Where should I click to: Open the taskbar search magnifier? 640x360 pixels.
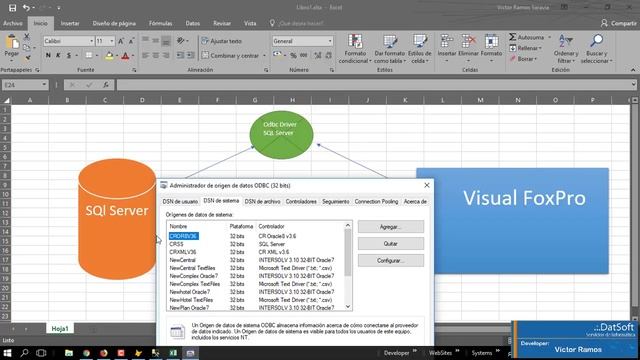click(24, 353)
